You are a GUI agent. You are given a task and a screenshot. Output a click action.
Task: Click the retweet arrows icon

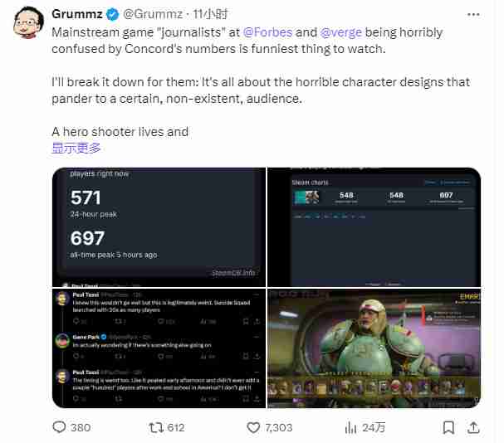(x=156, y=427)
